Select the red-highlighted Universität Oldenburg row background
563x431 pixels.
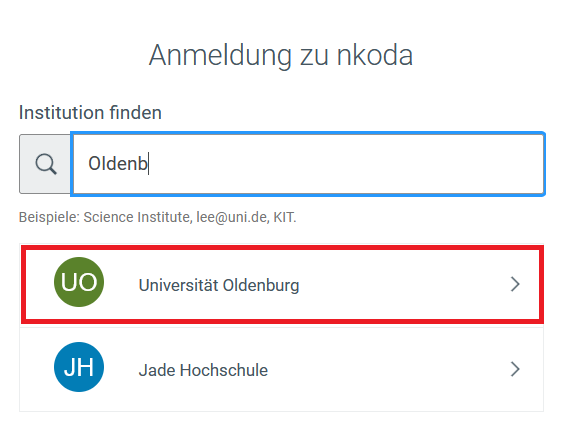[x=282, y=284]
